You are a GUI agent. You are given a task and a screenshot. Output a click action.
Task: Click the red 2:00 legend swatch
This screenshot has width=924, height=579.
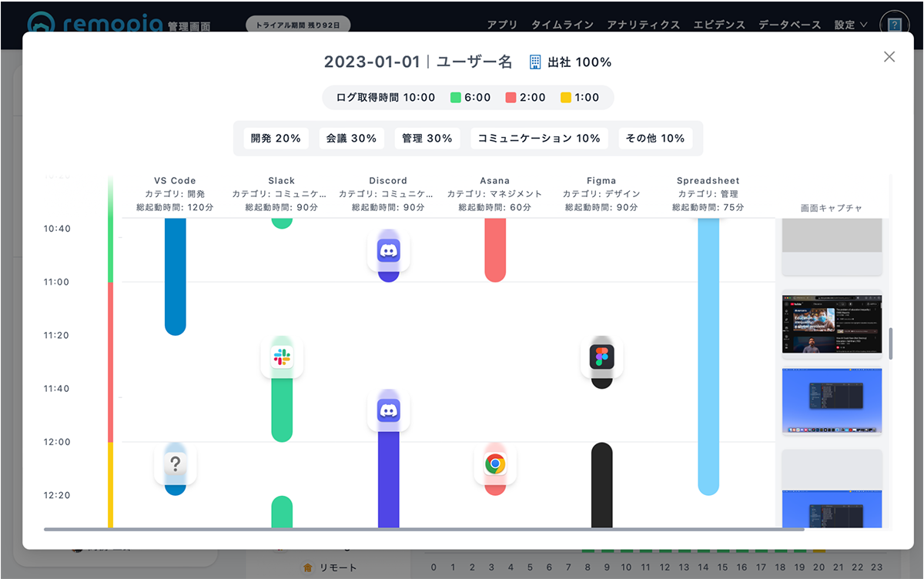click(x=511, y=98)
